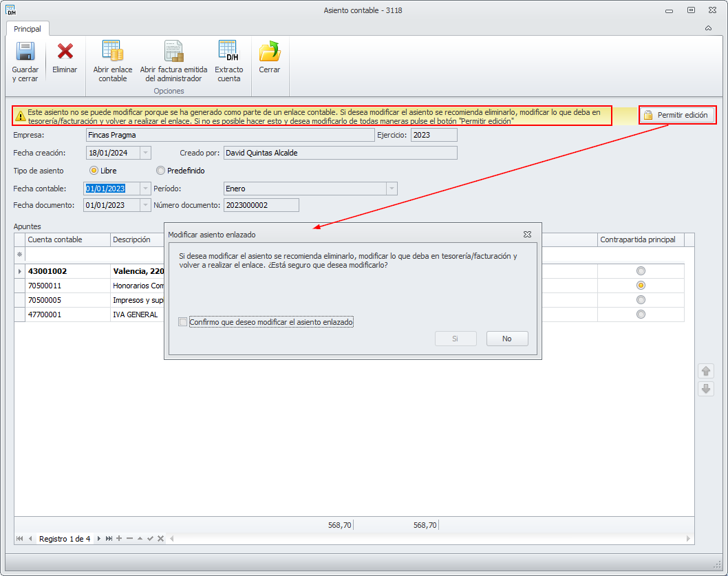Confirm edit with navigator checkmark

tap(150, 538)
